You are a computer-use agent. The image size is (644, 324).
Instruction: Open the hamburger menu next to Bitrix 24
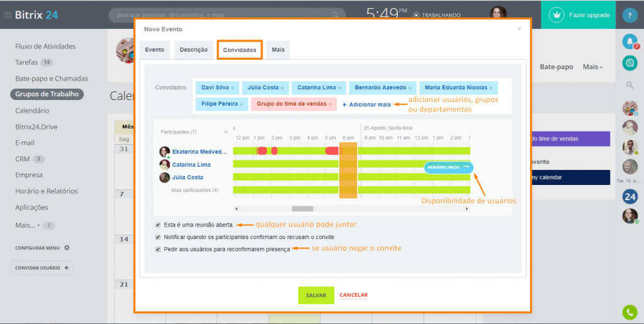coord(8,14)
